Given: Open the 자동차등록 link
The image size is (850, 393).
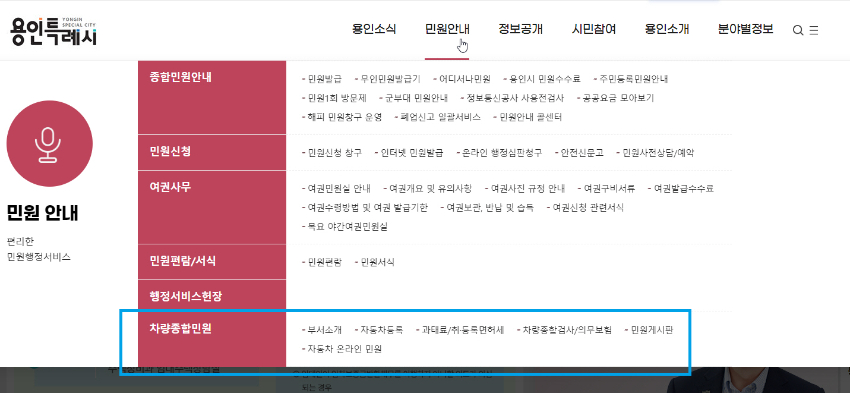Looking at the screenshot, I should click(x=381, y=330).
